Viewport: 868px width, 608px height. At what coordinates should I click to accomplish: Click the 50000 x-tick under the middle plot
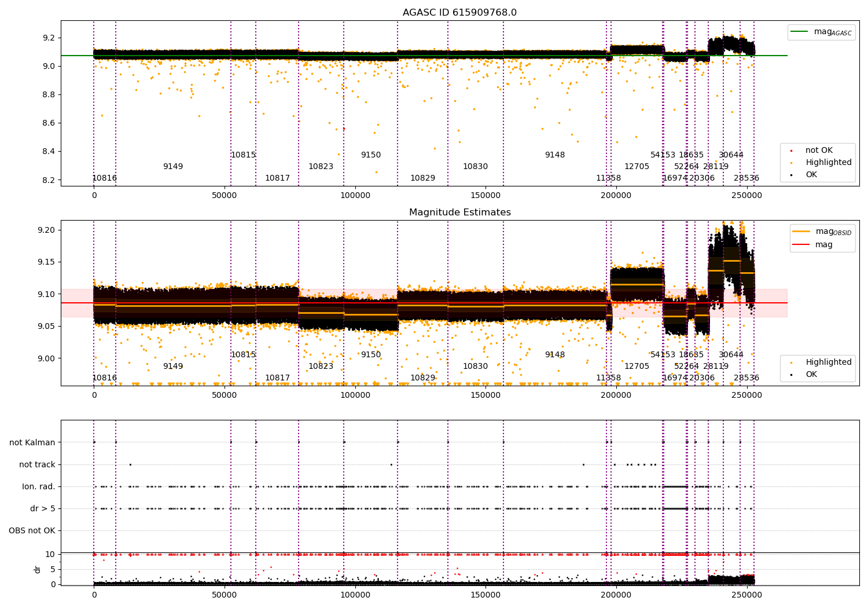225,395
